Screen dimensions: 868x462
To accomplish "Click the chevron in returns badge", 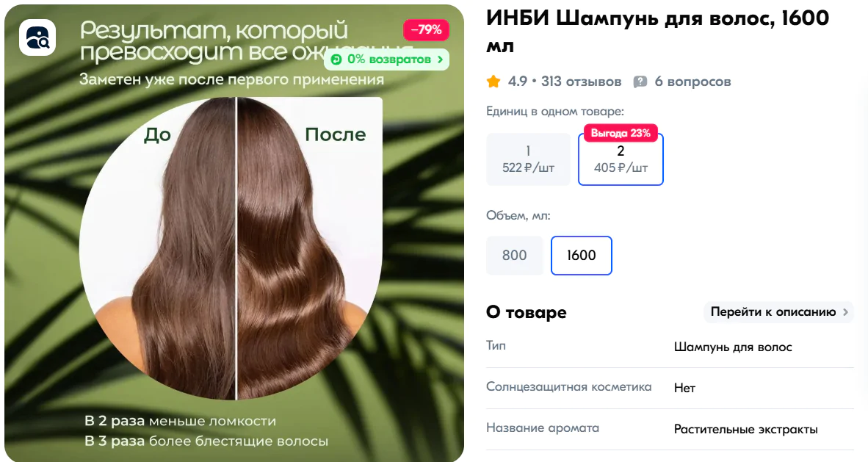I will click(440, 59).
